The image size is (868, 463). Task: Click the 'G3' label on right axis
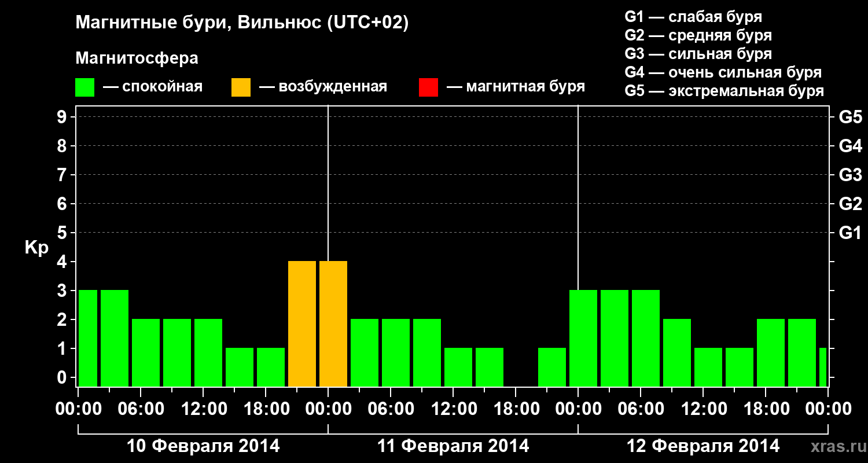click(x=850, y=175)
